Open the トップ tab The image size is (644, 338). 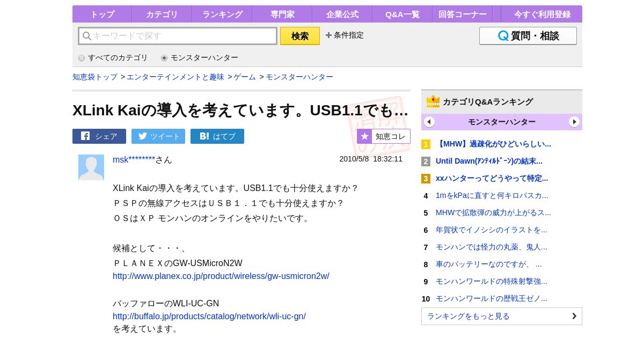pos(102,14)
